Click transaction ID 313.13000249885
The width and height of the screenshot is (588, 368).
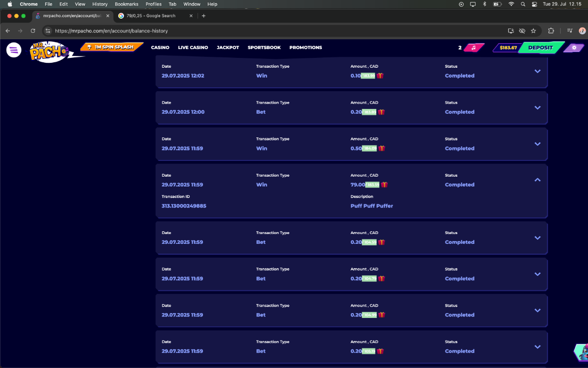tap(184, 206)
